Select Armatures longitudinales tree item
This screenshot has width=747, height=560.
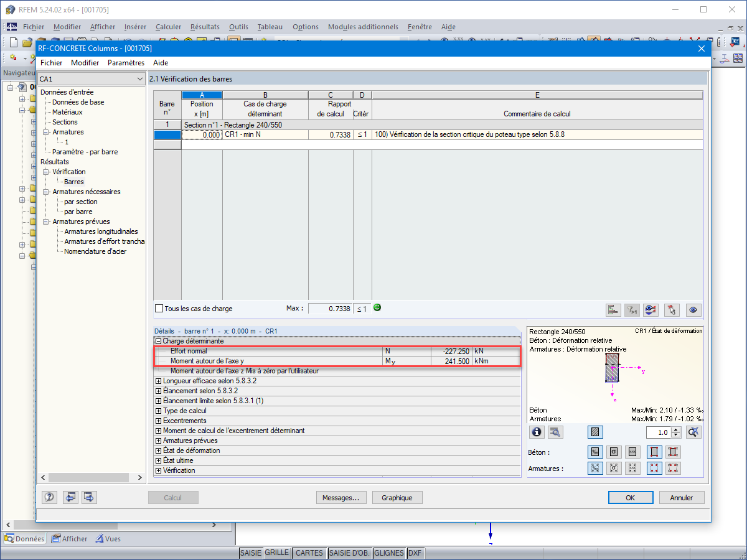101,231
